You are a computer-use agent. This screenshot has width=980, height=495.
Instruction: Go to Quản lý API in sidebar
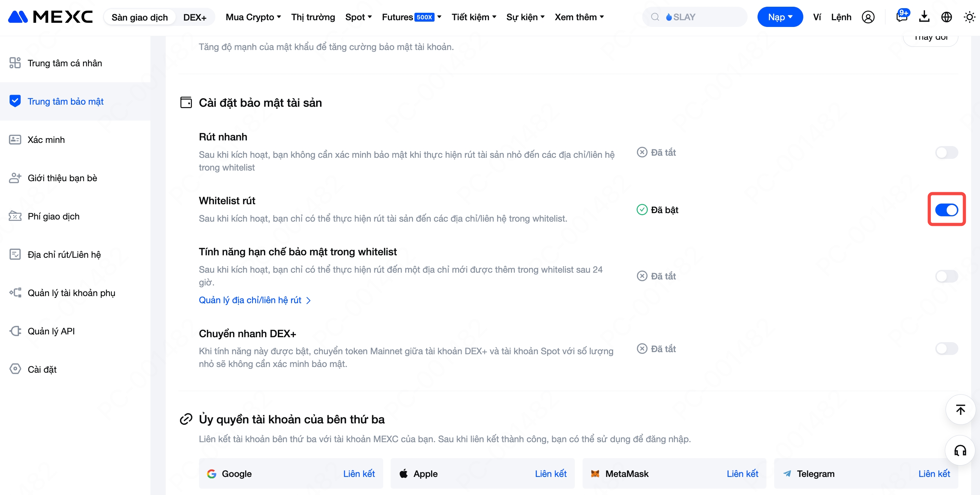click(x=51, y=331)
